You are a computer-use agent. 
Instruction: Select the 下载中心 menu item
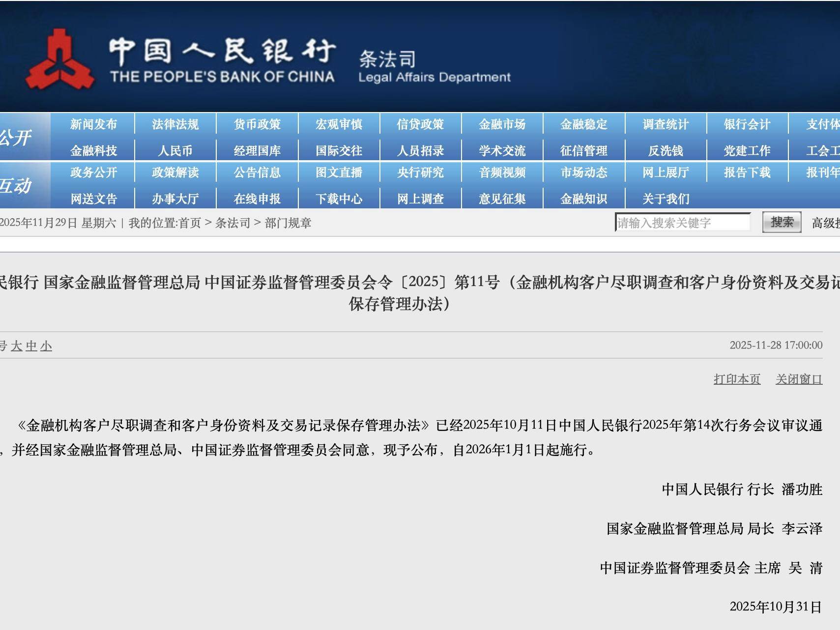[339, 199]
